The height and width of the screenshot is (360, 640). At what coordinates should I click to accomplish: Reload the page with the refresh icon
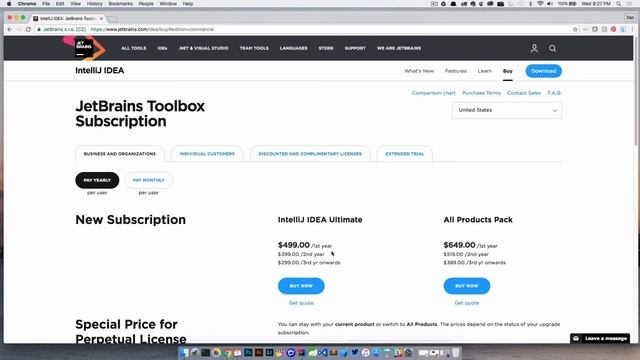28,29
